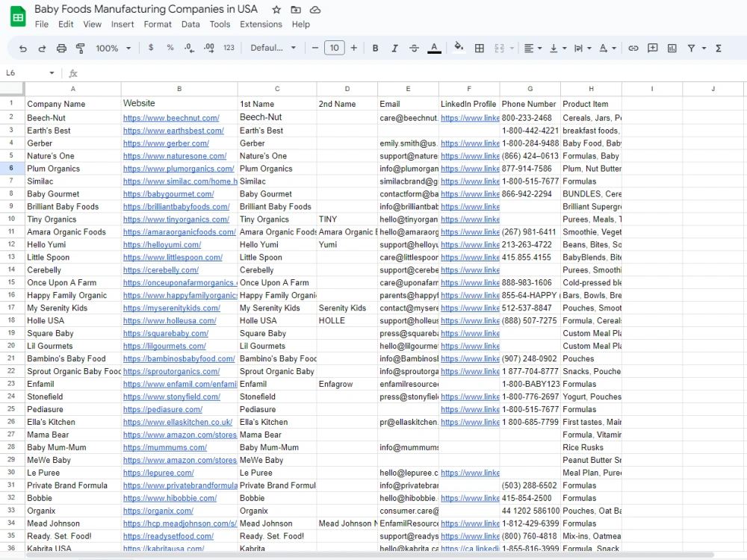Format as currency with dollar icon

tap(151, 48)
